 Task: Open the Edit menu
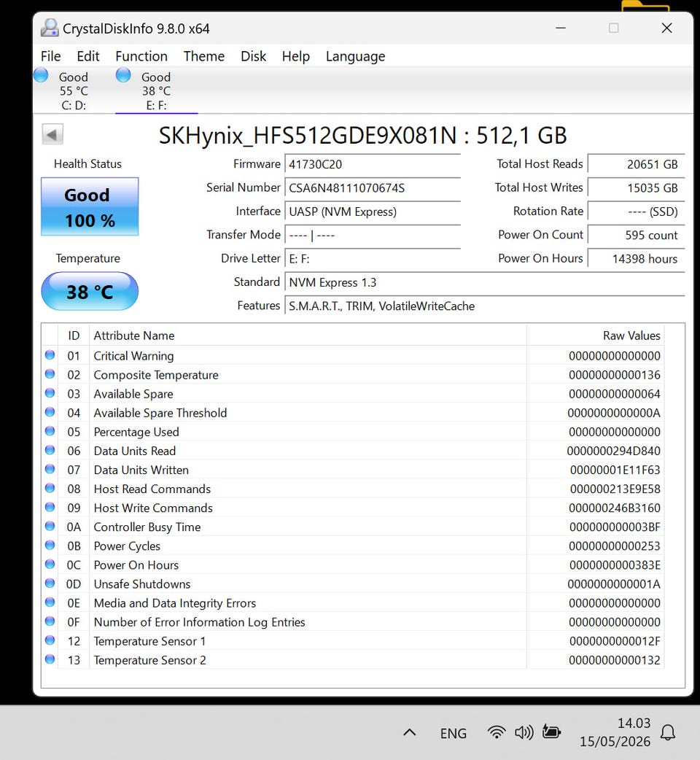point(88,56)
